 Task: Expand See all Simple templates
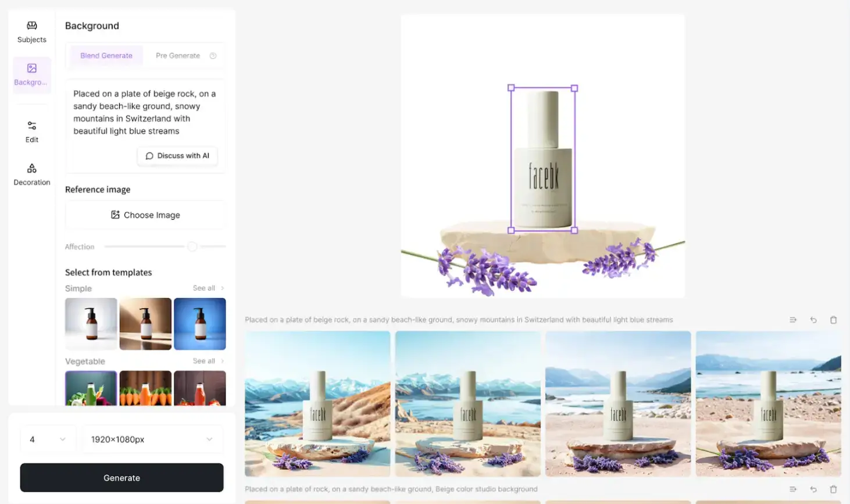(x=208, y=288)
